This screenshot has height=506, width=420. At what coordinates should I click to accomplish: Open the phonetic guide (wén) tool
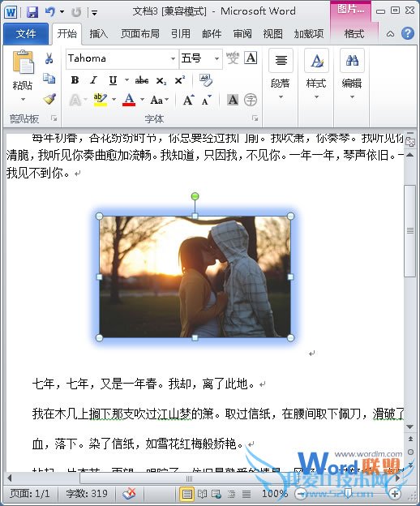232,58
